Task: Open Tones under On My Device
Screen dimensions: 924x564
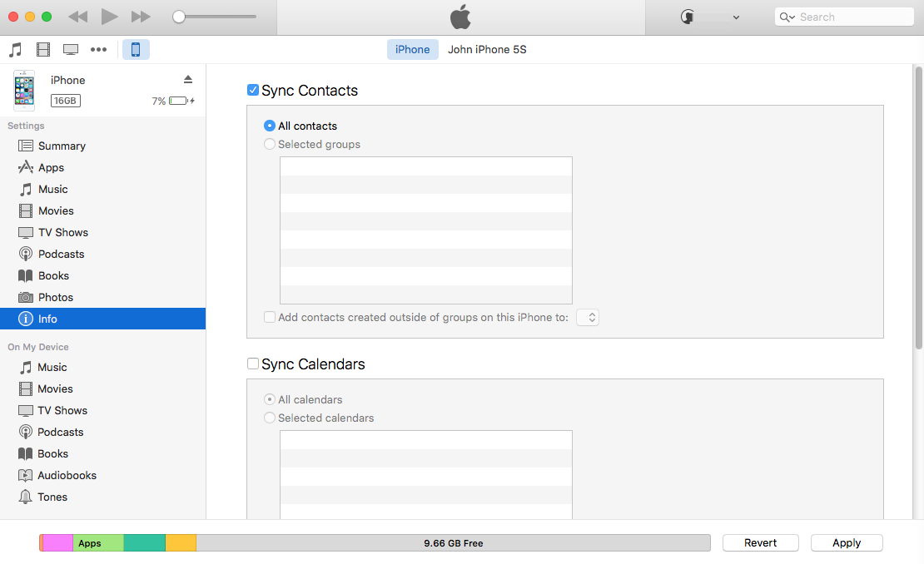Action: pos(102,497)
